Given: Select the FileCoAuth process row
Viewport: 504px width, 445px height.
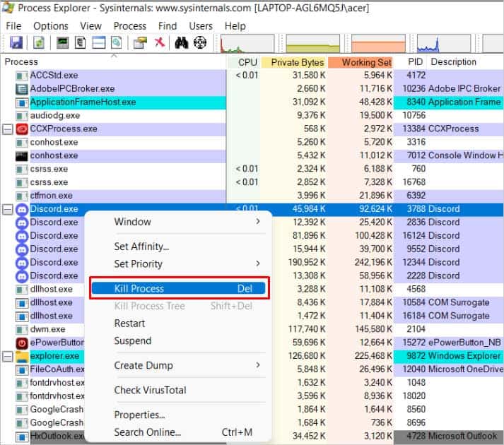Looking at the screenshot, I should tap(252, 369).
